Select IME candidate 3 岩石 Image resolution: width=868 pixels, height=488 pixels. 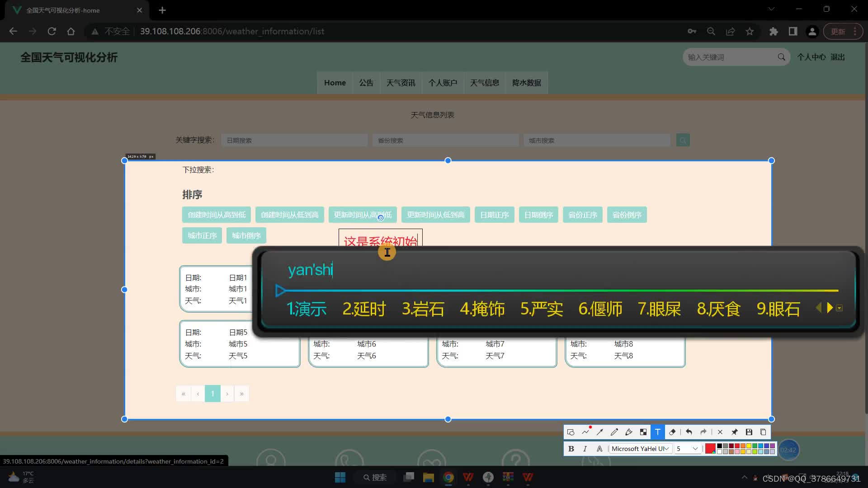423,309
